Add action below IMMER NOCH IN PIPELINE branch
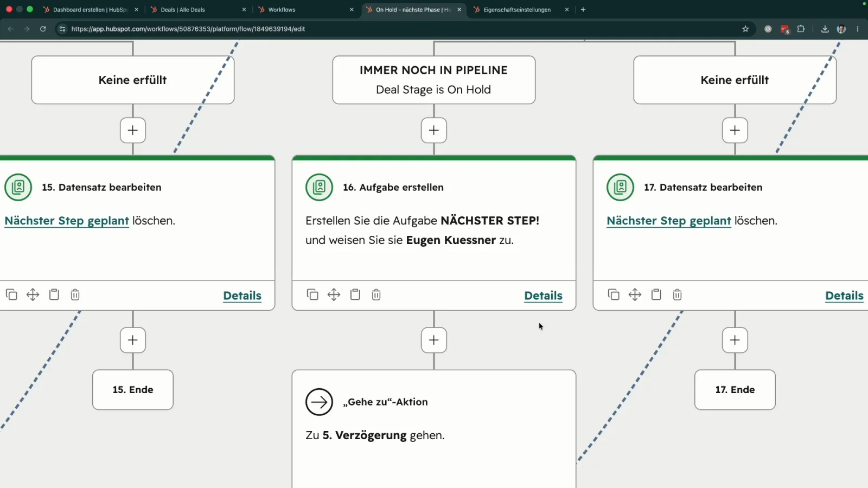868x488 pixels. pos(434,130)
